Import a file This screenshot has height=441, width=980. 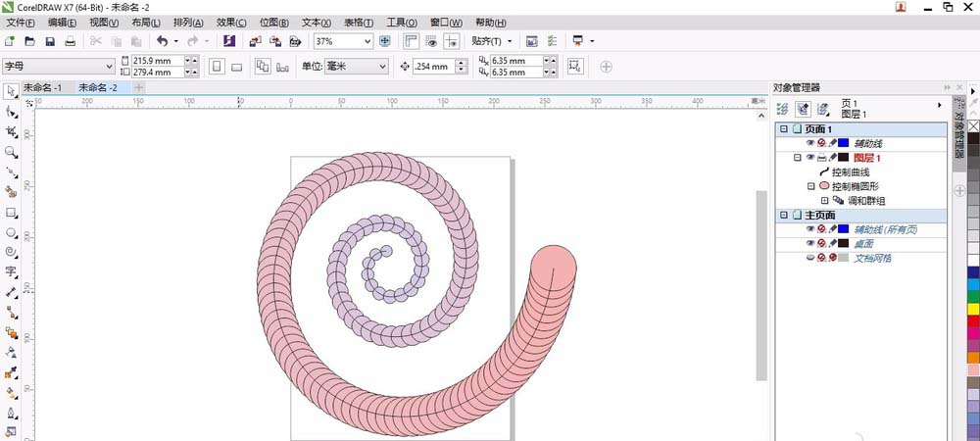tap(255, 41)
